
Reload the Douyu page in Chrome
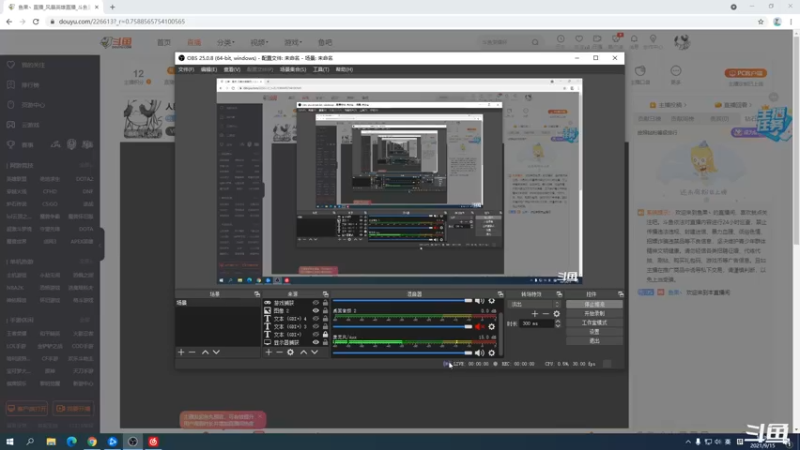[36, 21]
